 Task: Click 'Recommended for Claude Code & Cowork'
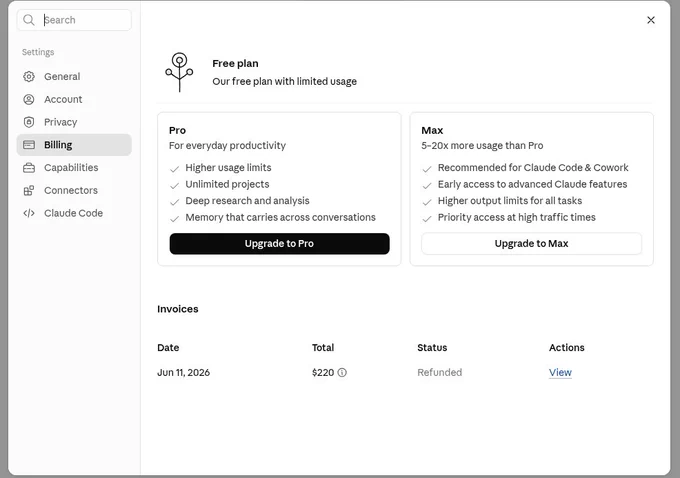pos(533,168)
